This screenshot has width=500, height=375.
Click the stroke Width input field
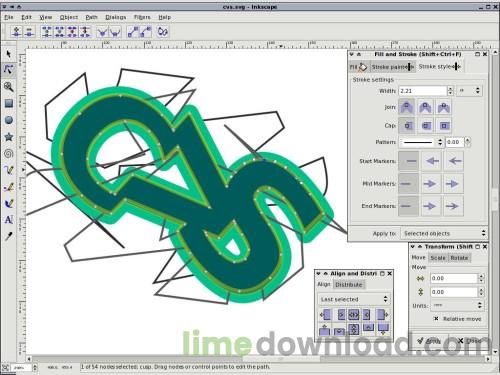pyautogui.click(x=423, y=91)
